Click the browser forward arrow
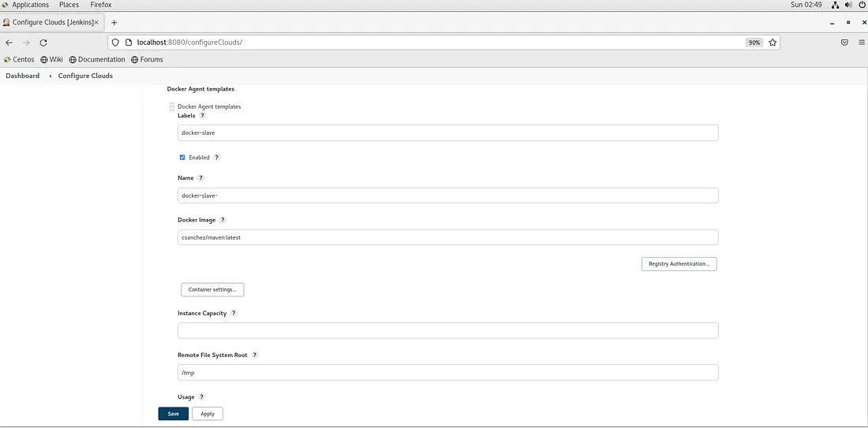The width and height of the screenshot is (868, 428). (26, 43)
